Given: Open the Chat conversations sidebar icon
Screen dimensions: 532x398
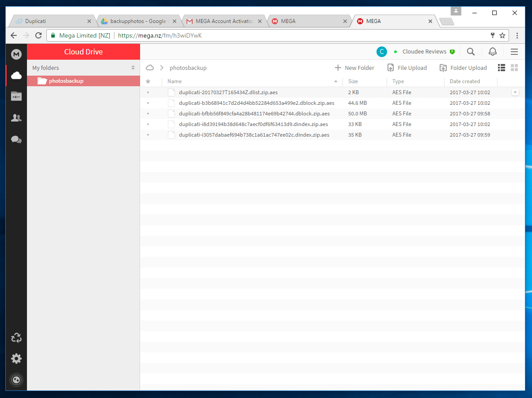Looking at the screenshot, I should 16,140.
